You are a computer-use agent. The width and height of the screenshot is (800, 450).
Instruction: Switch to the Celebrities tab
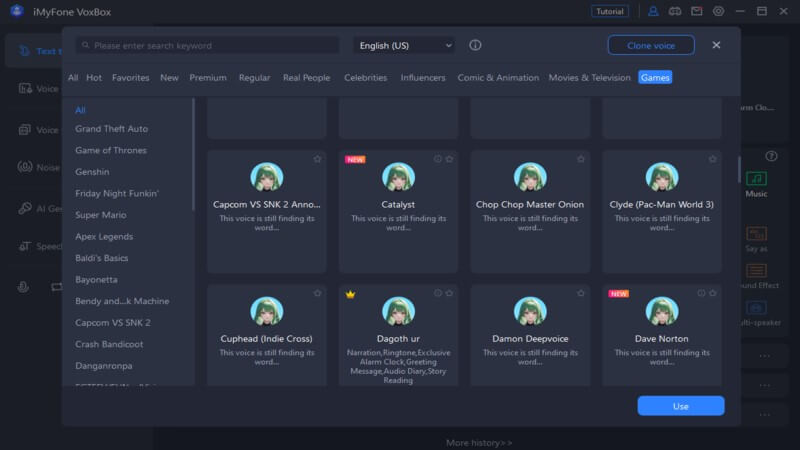pos(365,78)
